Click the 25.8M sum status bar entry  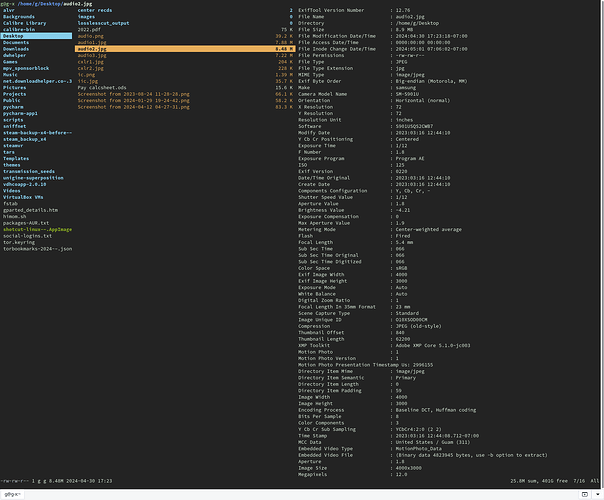click(523, 481)
